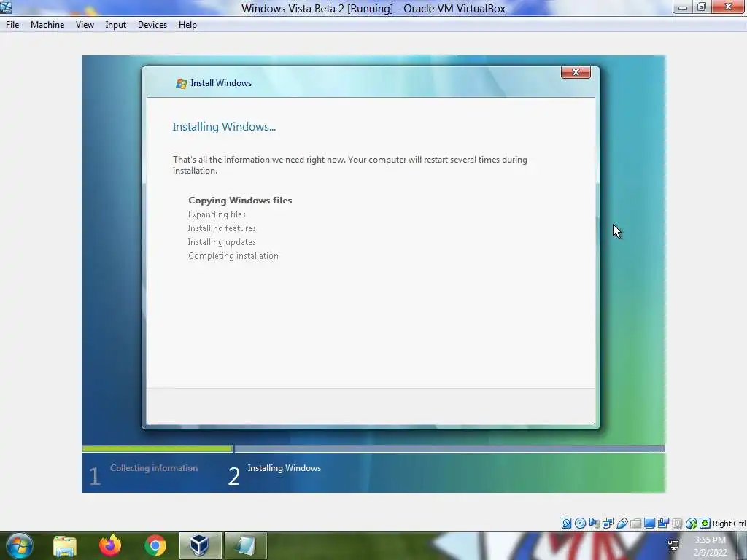Image resolution: width=747 pixels, height=560 pixels.
Task: Open the Help menu
Action: coord(187,25)
